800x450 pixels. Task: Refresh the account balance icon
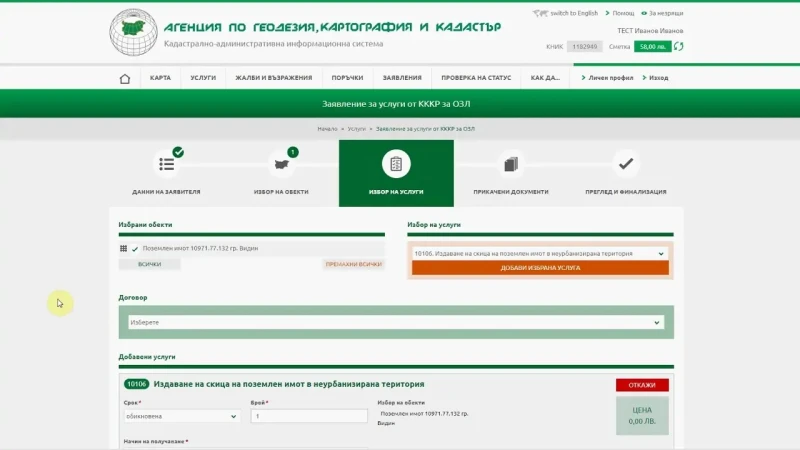[x=679, y=46]
